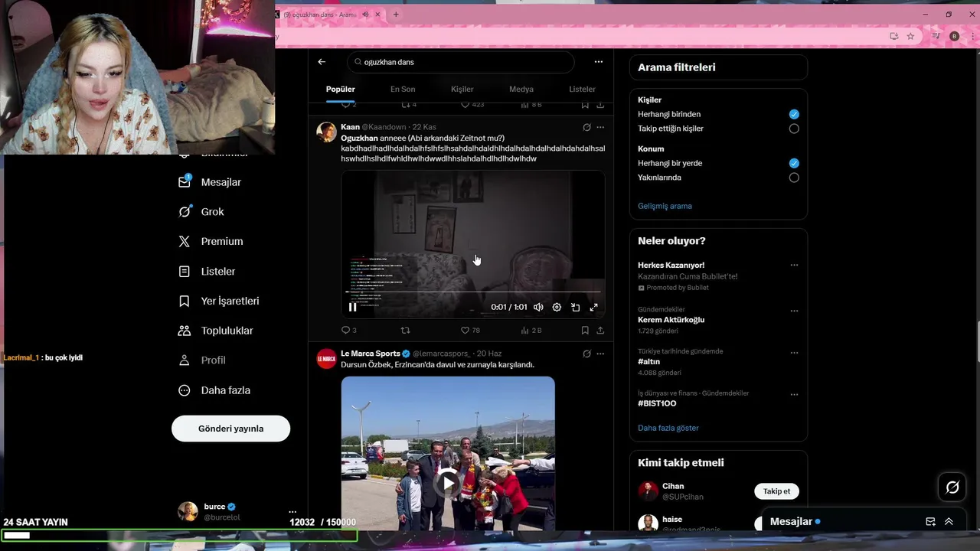Open the #altın trending topic
The width and height of the screenshot is (980, 551).
click(648, 361)
